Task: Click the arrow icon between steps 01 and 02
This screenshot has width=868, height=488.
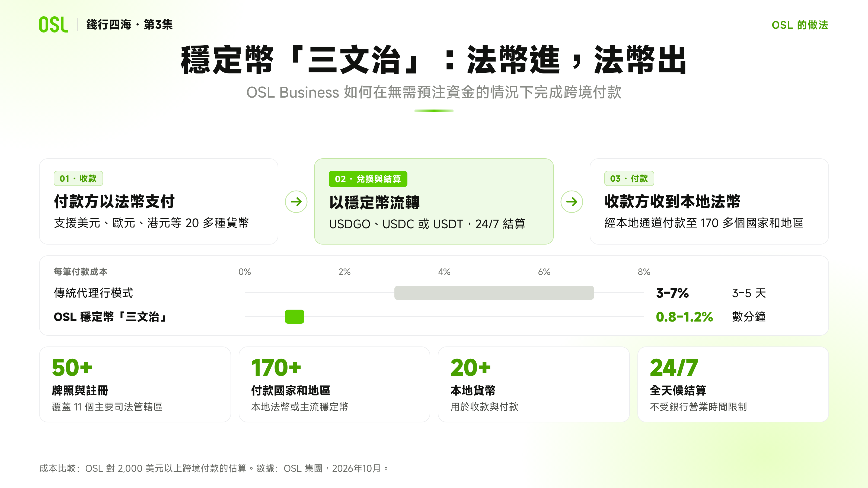Action: (296, 202)
